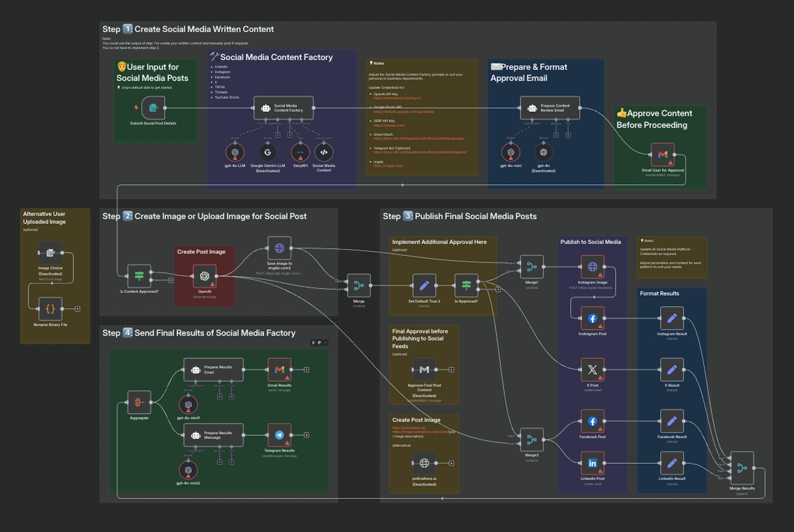Click the edit icon on Step 4 sticky toolbar
This screenshot has height=532, width=794.
313,343
